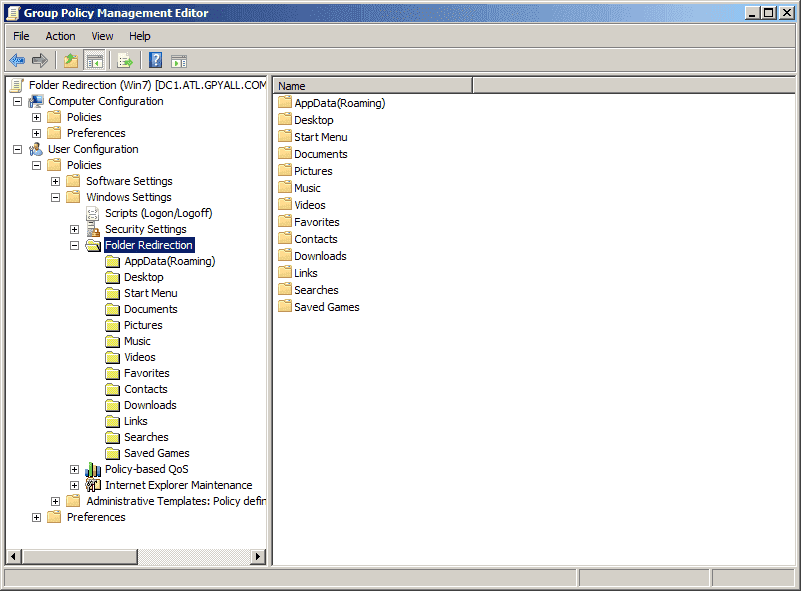Toggle the Show/Hide Action Pane icon
The height and width of the screenshot is (591, 801).
[179, 61]
